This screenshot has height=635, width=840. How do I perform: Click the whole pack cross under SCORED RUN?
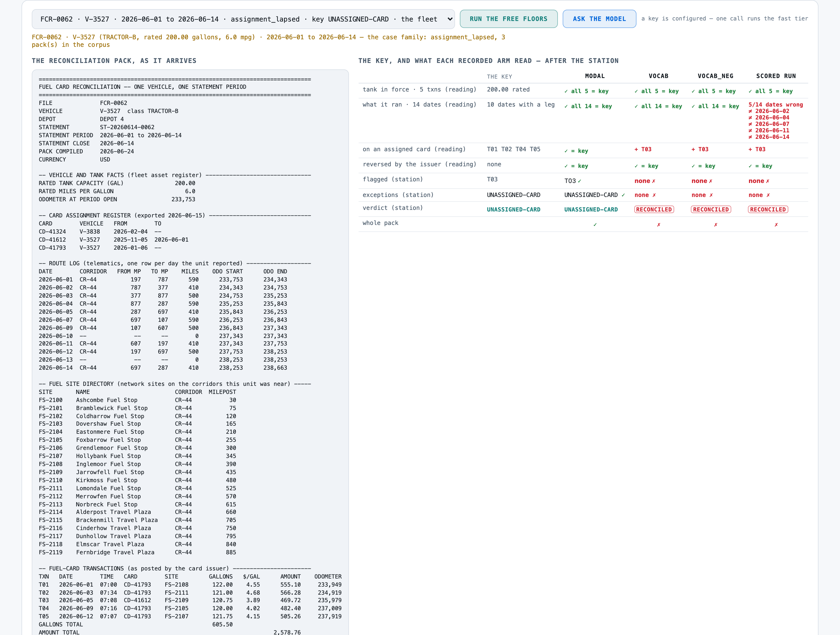(x=776, y=225)
